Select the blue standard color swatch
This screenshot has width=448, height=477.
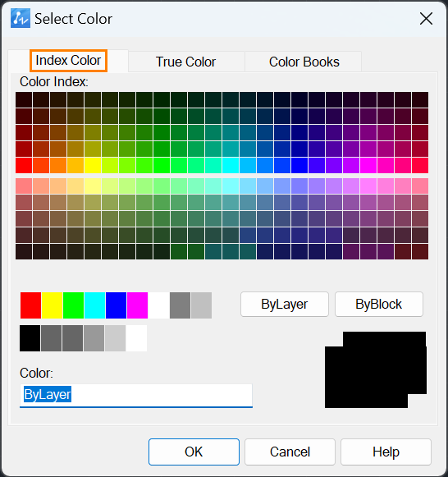(117, 305)
